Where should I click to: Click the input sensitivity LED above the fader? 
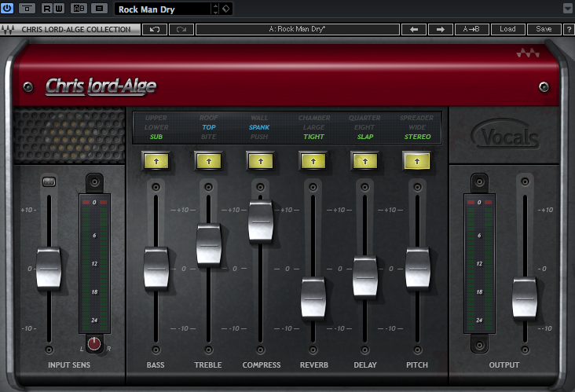point(49,181)
